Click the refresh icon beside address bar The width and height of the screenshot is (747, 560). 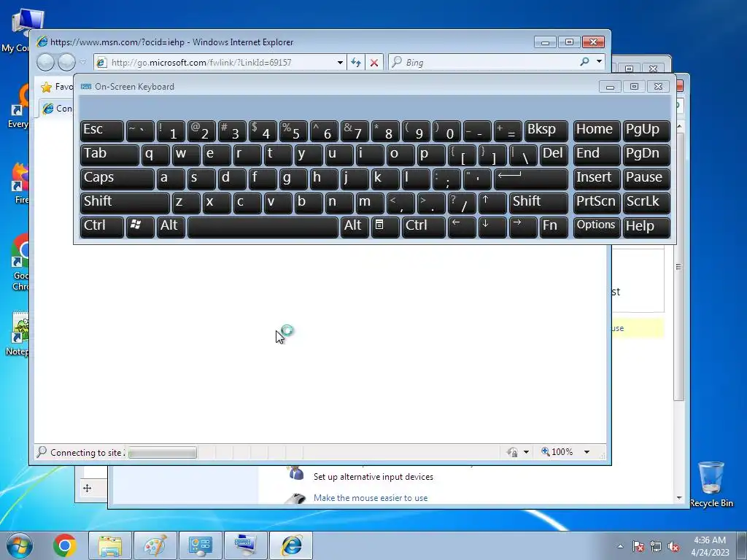(356, 63)
